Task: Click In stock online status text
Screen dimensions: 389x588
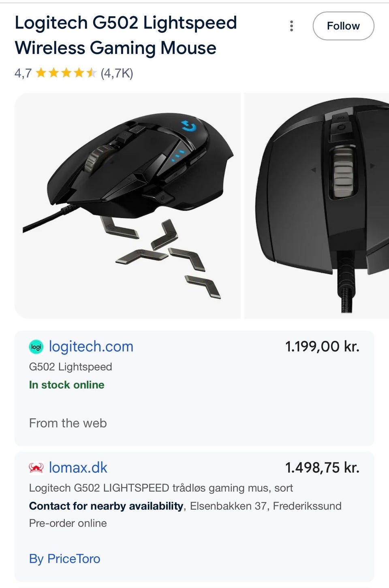Action: pos(66,385)
